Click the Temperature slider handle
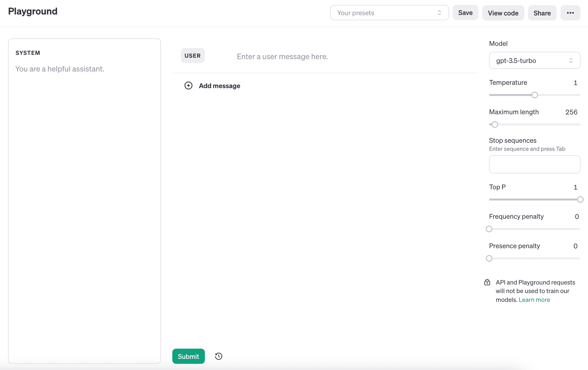588x370 pixels. 535,95
